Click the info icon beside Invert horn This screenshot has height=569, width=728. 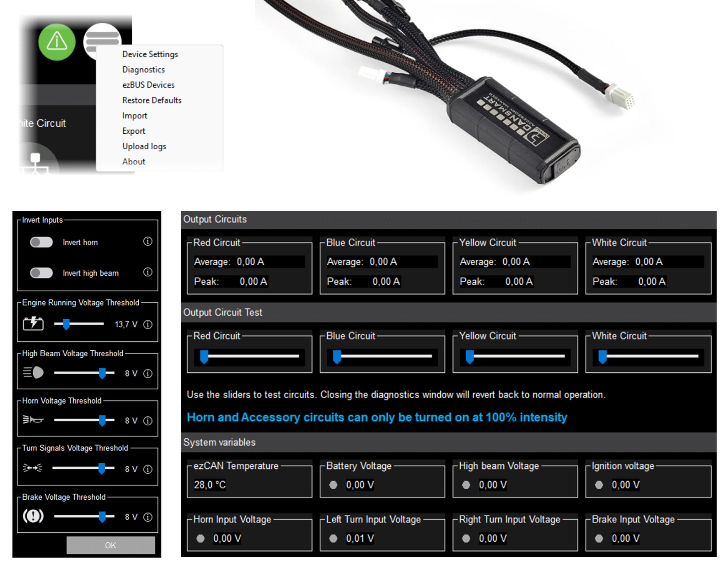148,241
